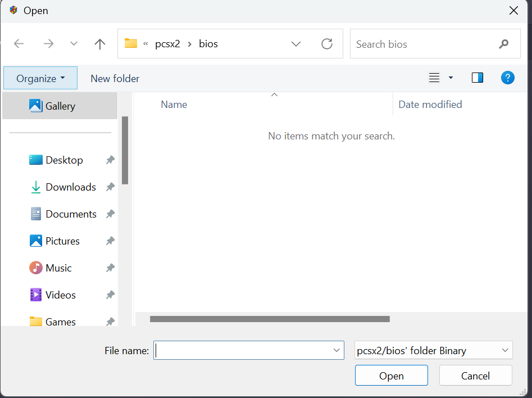This screenshot has height=398, width=532.
Task: Open Music in the navigation pane
Action: coord(58,268)
